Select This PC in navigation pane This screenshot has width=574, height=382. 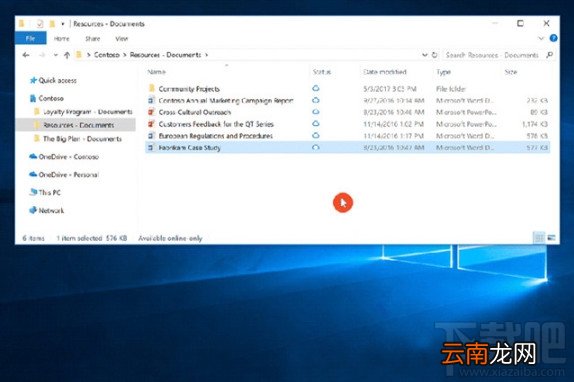pos(49,192)
